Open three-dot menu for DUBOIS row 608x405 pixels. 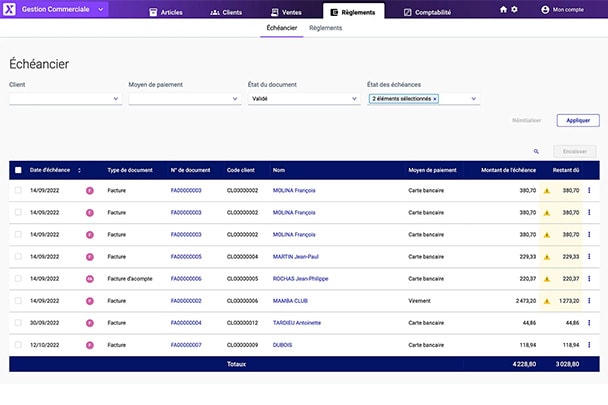point(589,345)
